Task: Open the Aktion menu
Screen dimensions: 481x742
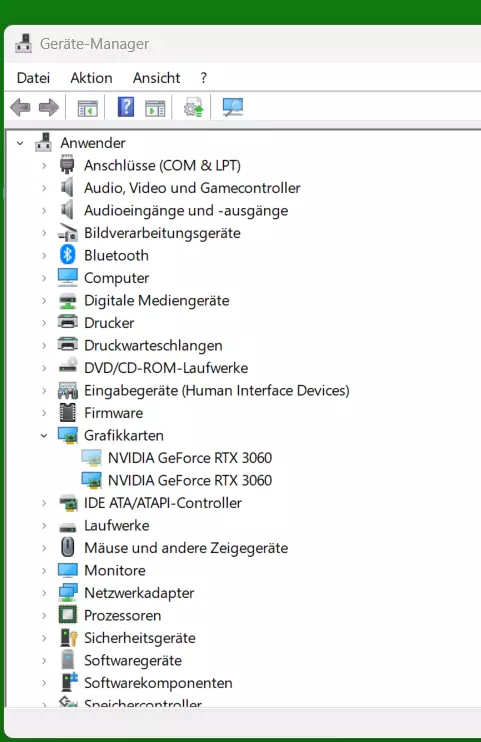Action: tap(91, 78)
